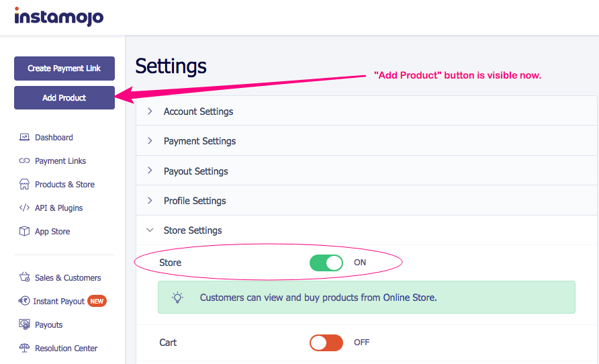
Task: Expand the Payout Settings section
Action: (x=366, y=171)
